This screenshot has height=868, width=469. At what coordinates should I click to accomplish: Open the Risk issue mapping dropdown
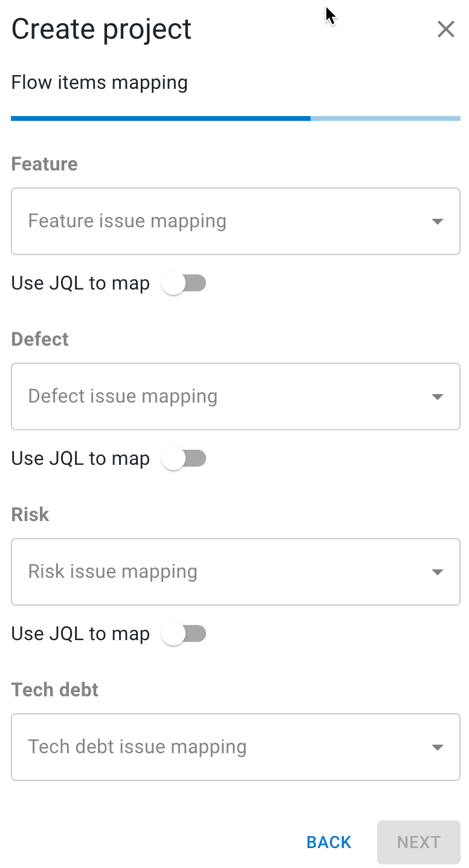click(235, 572)
